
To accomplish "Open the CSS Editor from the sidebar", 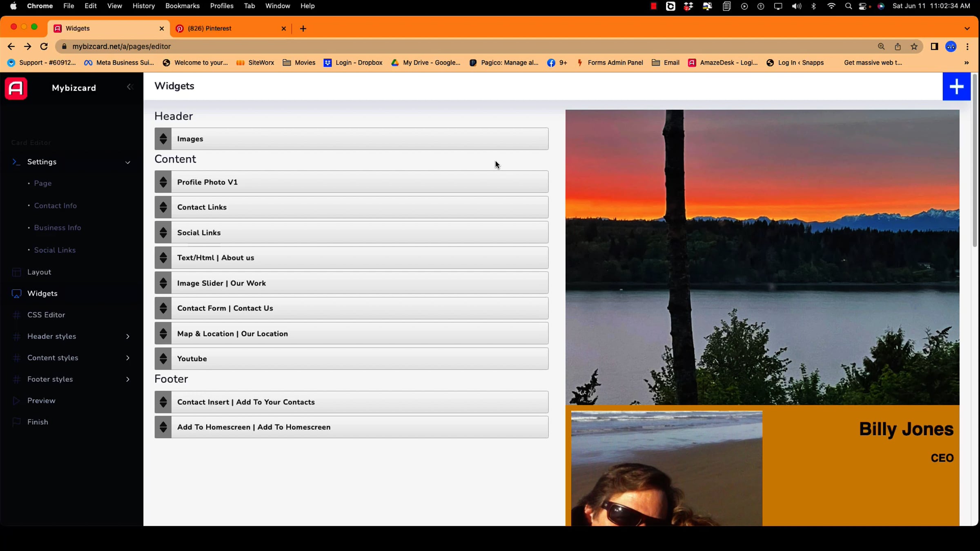I will (x=46, y=315).
